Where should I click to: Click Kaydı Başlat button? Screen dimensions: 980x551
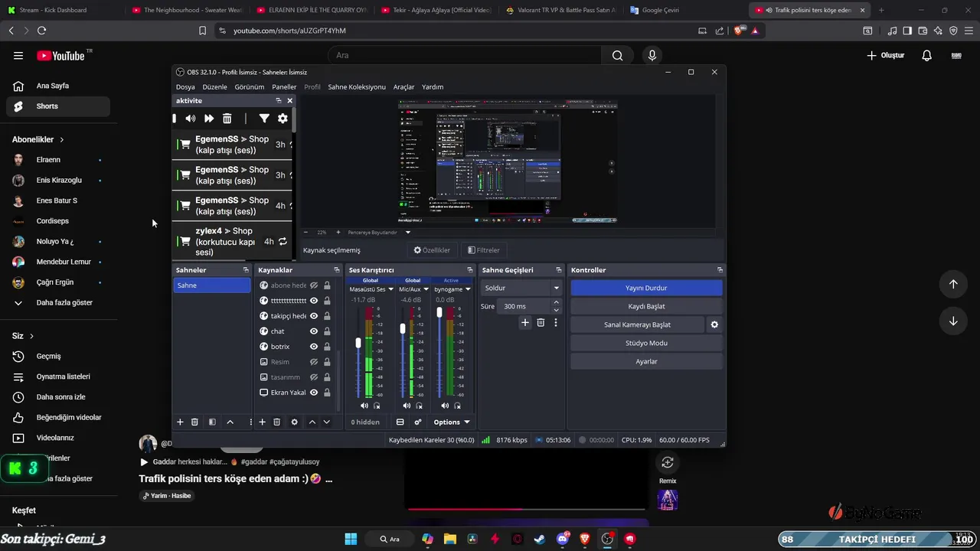click(x=646, y=306)
